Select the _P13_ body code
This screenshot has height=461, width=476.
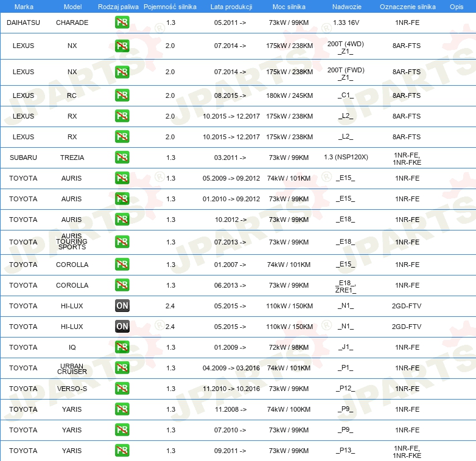346,451
